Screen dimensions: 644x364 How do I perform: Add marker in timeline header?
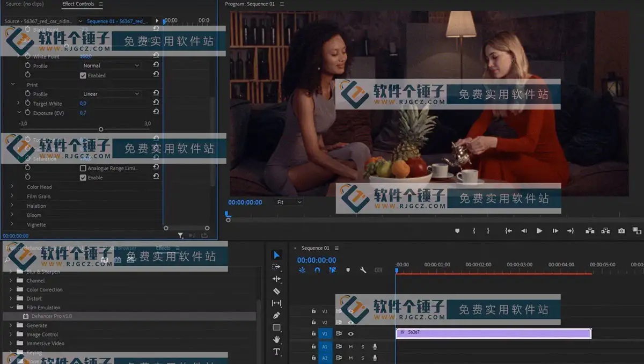tap(348, 270)
